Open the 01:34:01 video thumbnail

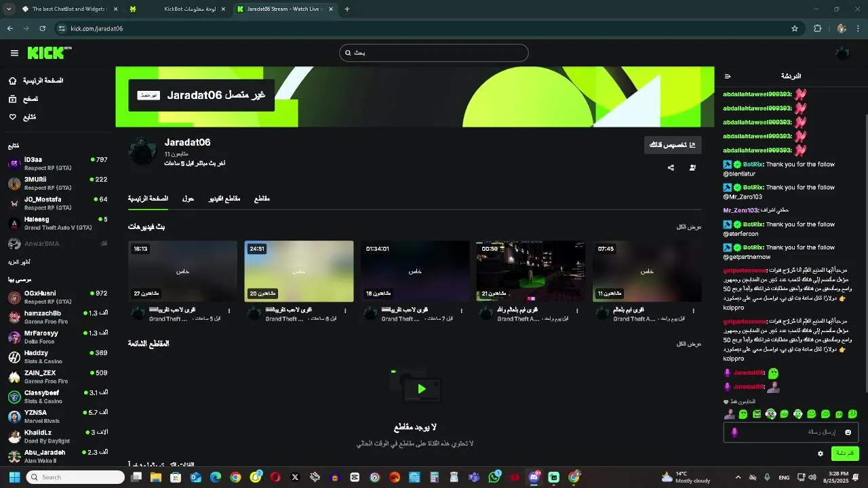(415, 271)
